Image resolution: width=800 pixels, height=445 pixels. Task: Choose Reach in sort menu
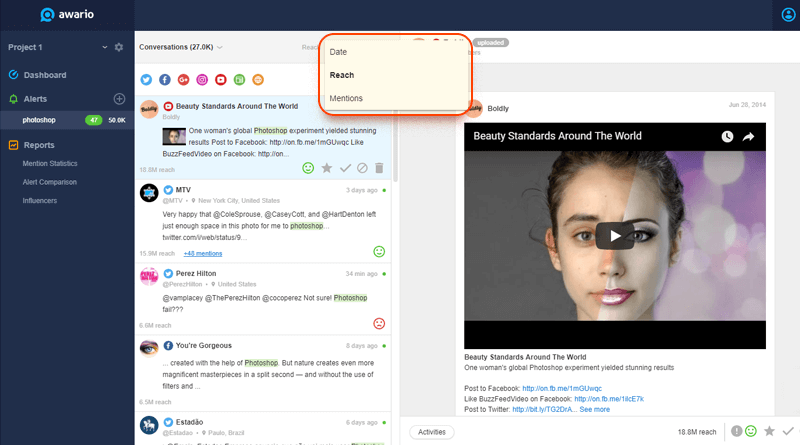[x=342, y=75]
